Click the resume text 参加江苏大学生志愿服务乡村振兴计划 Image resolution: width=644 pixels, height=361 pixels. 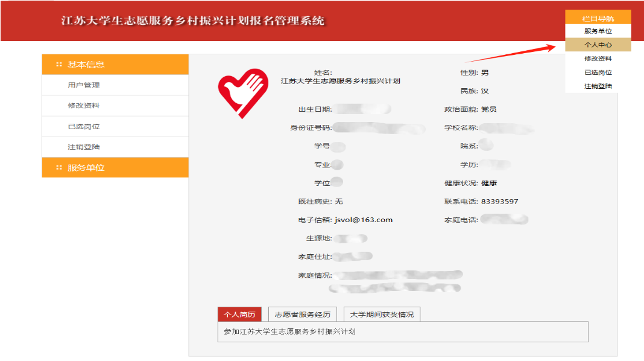[289, 331]
